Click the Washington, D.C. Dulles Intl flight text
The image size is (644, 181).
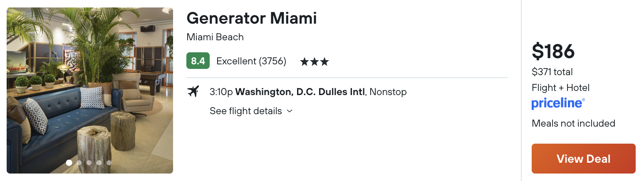coord(300,92)
